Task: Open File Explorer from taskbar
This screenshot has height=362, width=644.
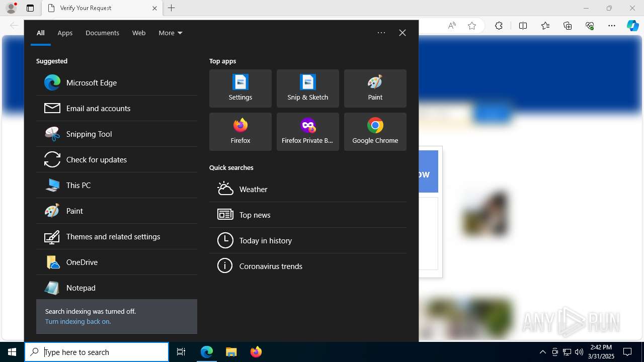Action: click(x=231, y=352)
